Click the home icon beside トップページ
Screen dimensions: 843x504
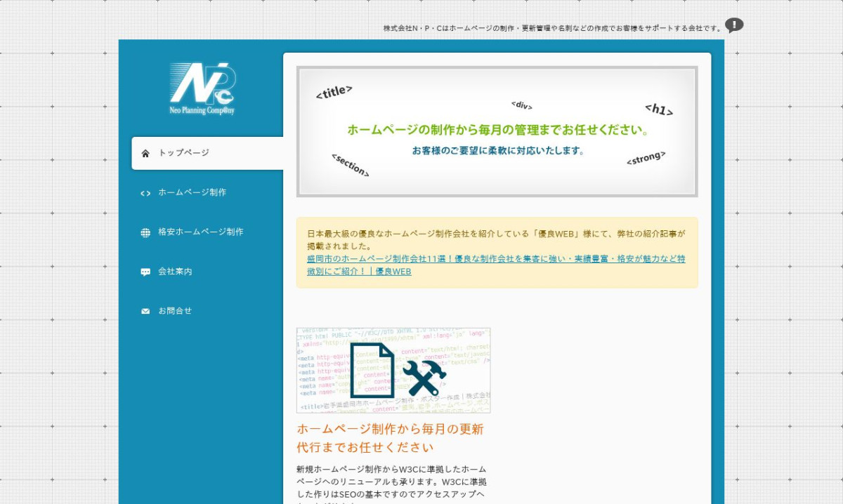[145, 153]
